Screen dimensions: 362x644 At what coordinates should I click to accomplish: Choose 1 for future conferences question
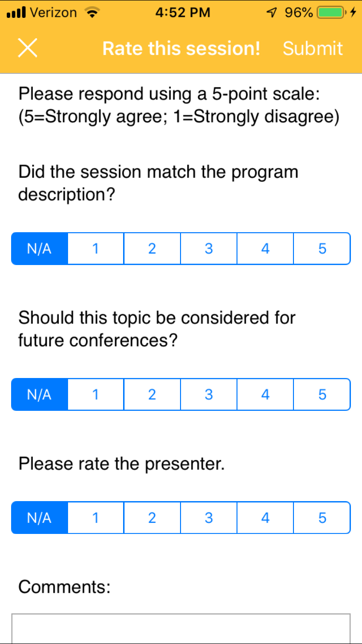96,394
